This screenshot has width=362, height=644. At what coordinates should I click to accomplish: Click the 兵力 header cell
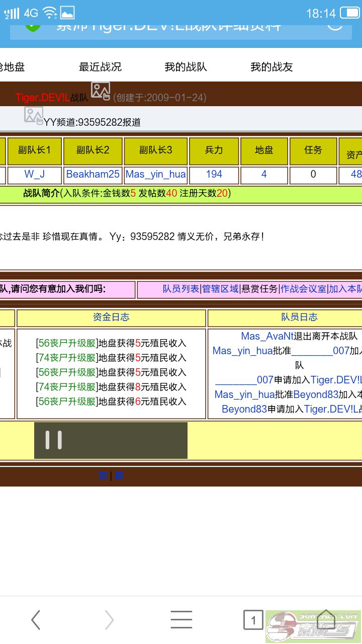click(x=214, y=150)
